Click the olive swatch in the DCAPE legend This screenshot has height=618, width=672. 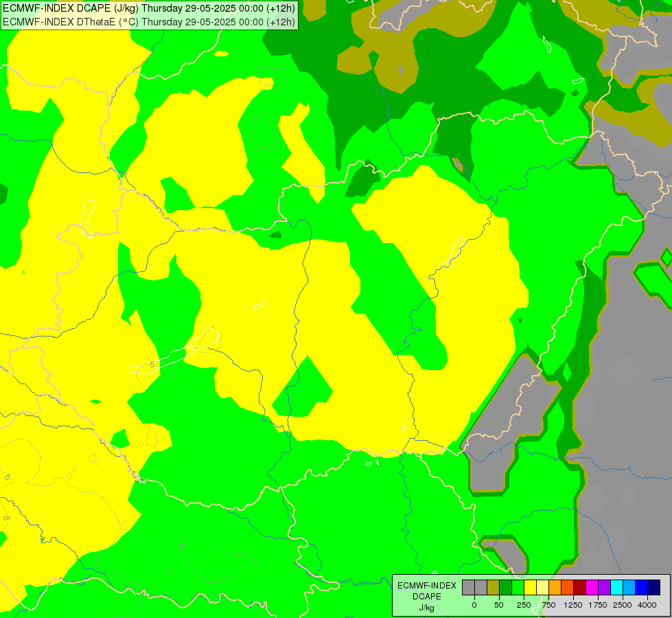(x=494, y=587)
